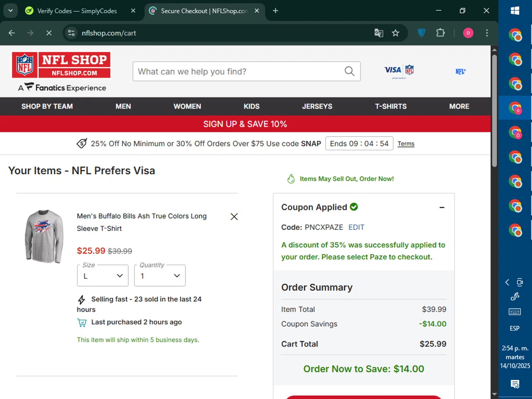Viewport: 532px width, 399px height.
Task: Open the browser extensions puzzle icon
Action: pyautogui.click(x=440, y=33)
